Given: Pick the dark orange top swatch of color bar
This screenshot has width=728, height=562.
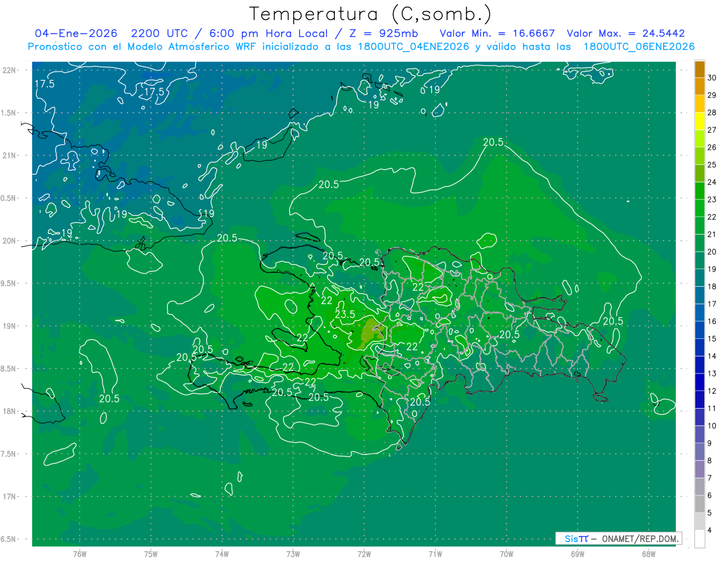Looking at the screenshot, I should click(x=699, y=69).
